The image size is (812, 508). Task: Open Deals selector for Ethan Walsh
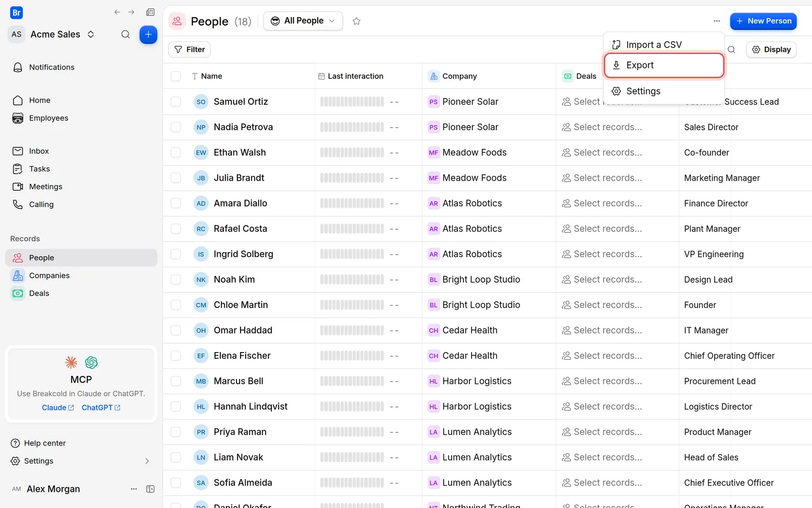point(602,152)
